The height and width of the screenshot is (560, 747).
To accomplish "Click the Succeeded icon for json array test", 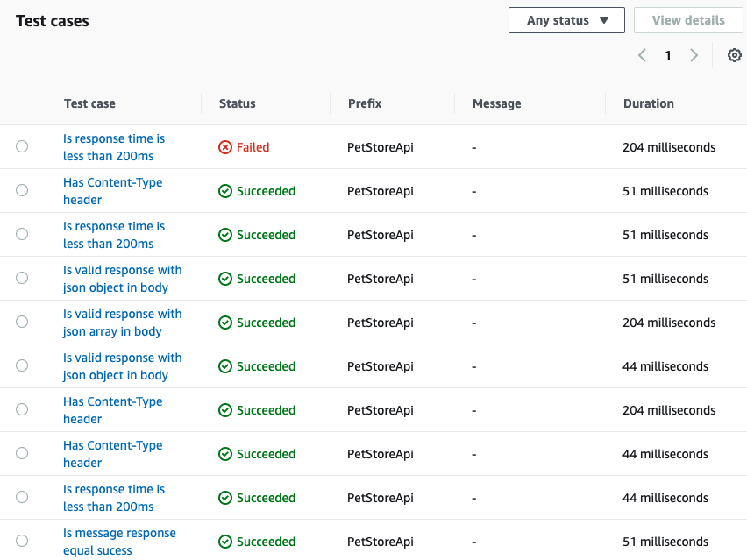I will [225, 323].
